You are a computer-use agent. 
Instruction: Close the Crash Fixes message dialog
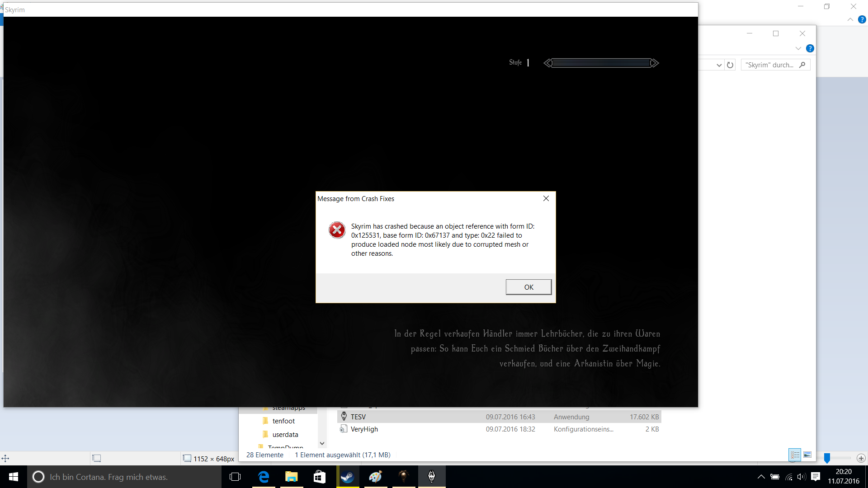pos(546,198)
